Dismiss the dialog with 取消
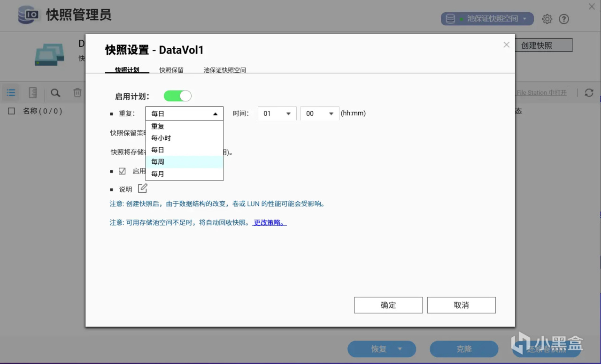The image size is (601, 364). pyautogui.click(x=462, y=305)
